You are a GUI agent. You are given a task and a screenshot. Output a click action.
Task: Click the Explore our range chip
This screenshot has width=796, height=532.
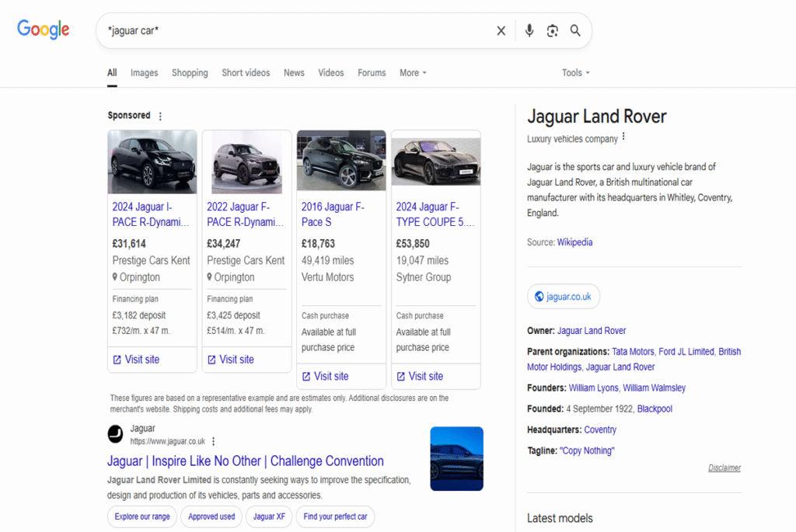coord(142,516)
